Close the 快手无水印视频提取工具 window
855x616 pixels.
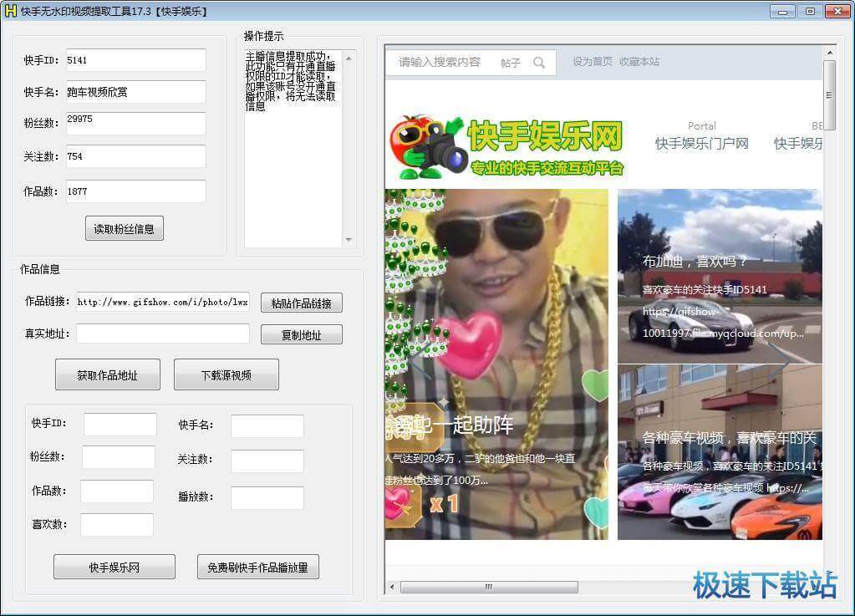pos(837,11)
